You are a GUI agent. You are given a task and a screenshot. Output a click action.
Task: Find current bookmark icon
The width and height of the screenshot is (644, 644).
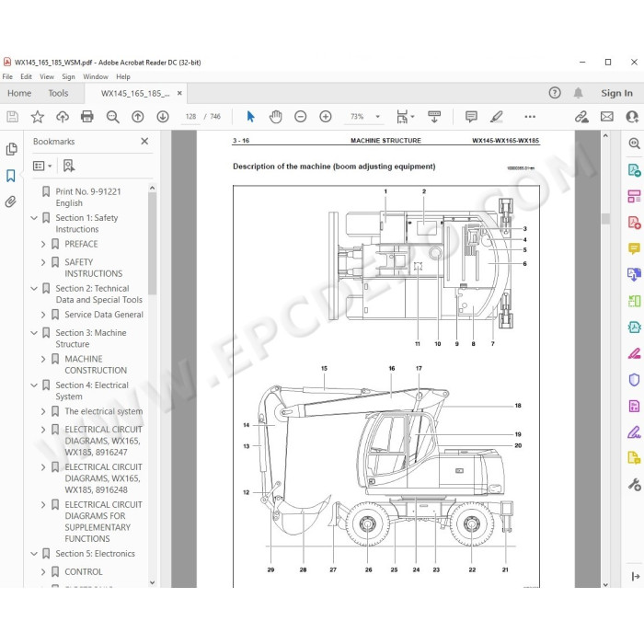(69, 166)
